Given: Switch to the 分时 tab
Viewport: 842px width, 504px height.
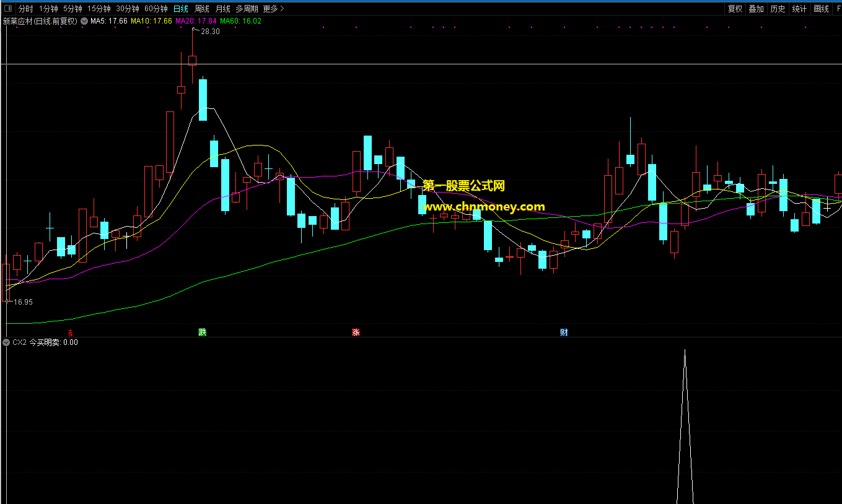Looking at the screenshot, I should tap(25, 9).
